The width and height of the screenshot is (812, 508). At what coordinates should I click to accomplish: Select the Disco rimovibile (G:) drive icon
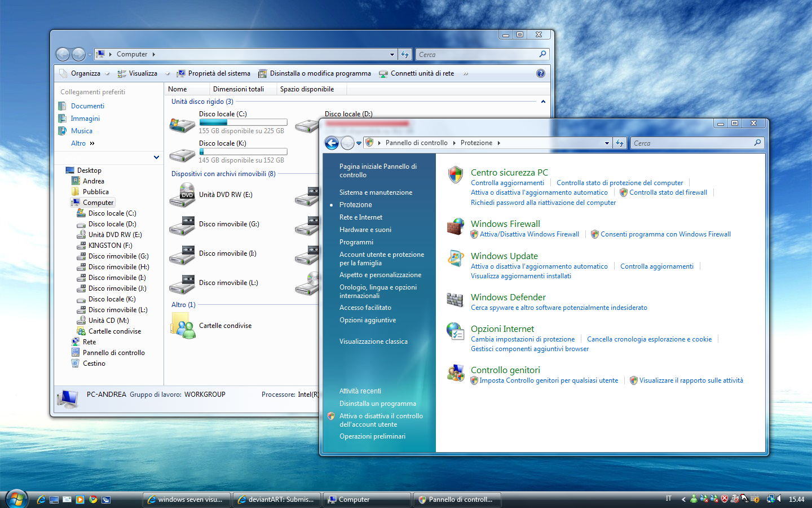(182, 225)
